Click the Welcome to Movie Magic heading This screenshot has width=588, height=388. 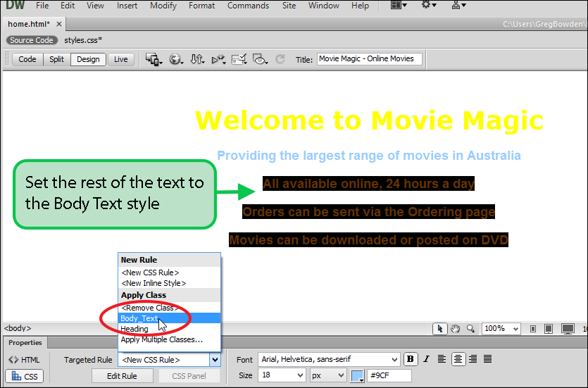369,120
